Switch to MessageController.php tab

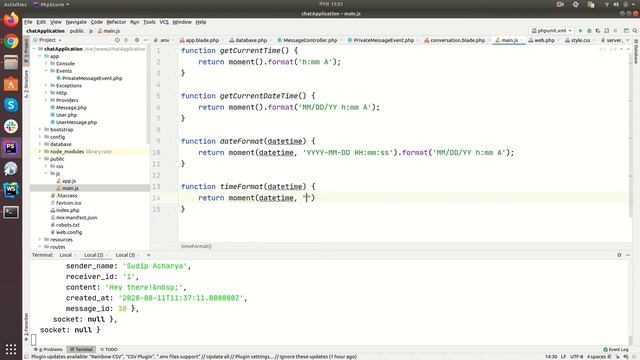tap(307, 40)
